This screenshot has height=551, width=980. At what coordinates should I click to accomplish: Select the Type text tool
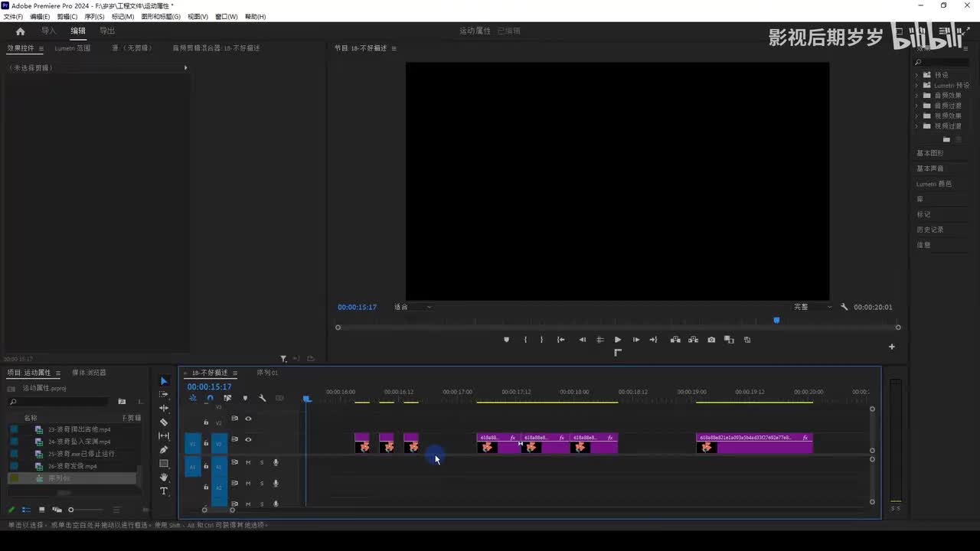[x=164, y=491]
